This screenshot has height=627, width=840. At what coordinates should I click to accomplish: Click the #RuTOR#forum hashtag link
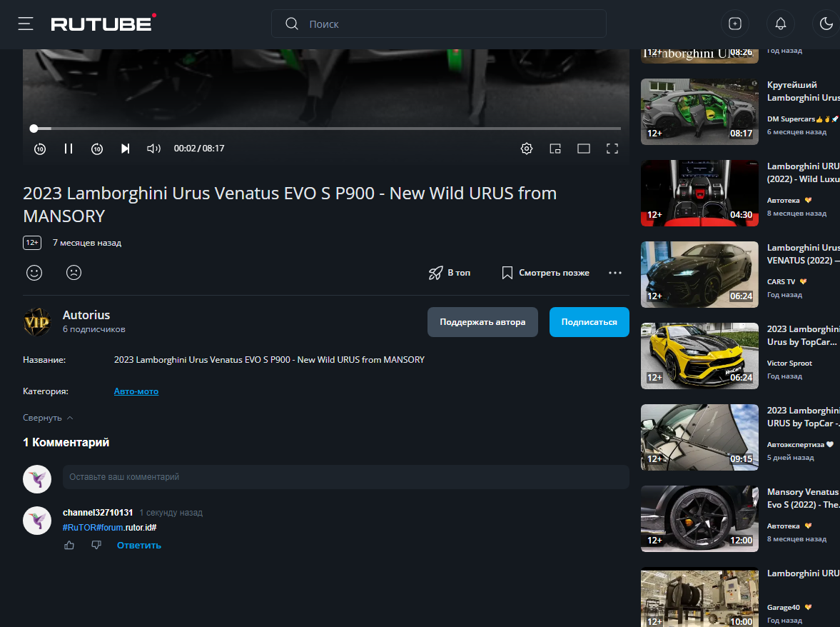click(x=93, y=528)
